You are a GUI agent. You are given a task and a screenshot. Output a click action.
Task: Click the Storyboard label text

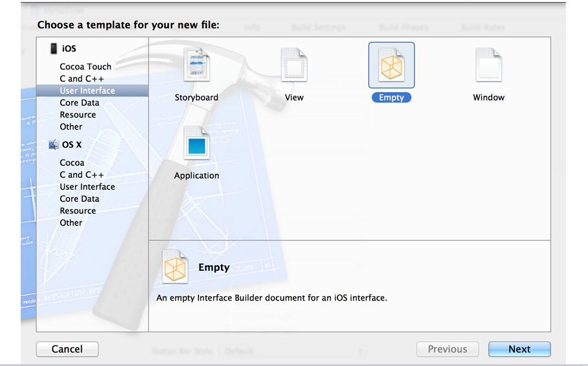tap(196, 97)
